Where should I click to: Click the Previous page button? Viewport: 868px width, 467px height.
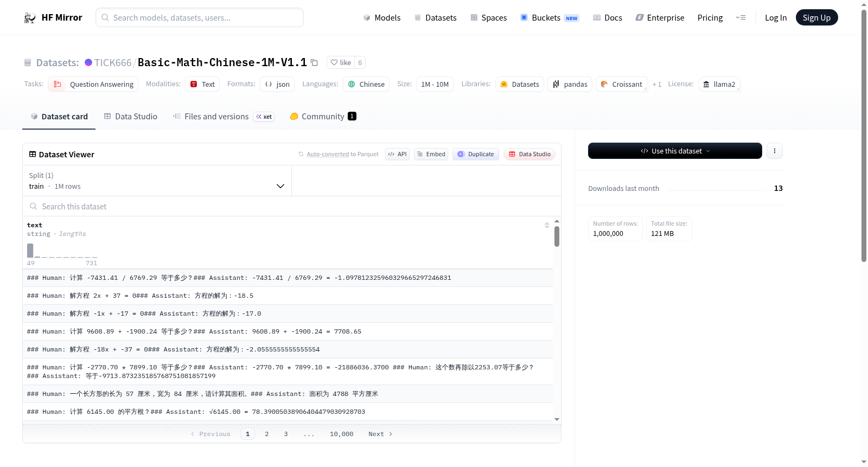[210, 434]
